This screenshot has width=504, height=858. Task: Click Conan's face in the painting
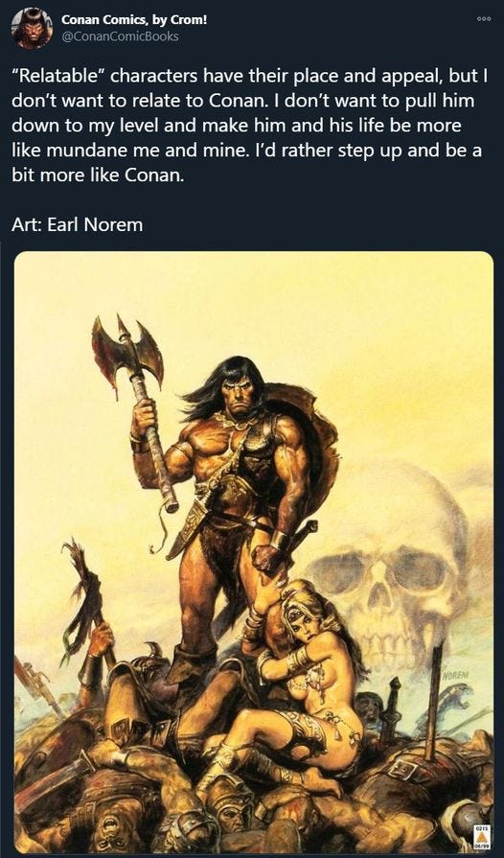click(x=238, y=391)
